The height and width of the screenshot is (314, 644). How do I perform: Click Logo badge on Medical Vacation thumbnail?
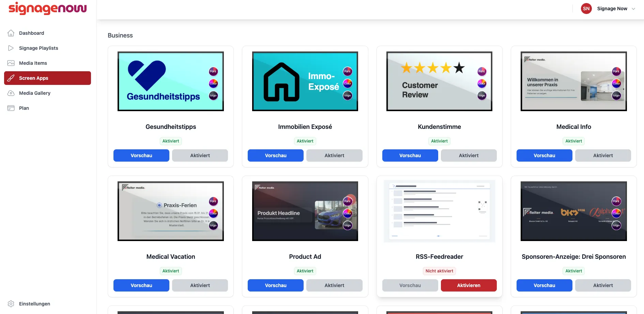[213, 225]
